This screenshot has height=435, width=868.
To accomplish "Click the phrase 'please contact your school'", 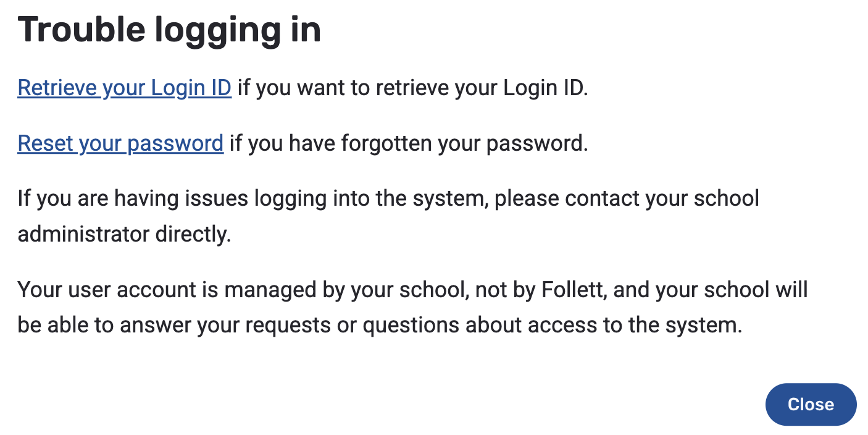I will (x=627, y=198).
